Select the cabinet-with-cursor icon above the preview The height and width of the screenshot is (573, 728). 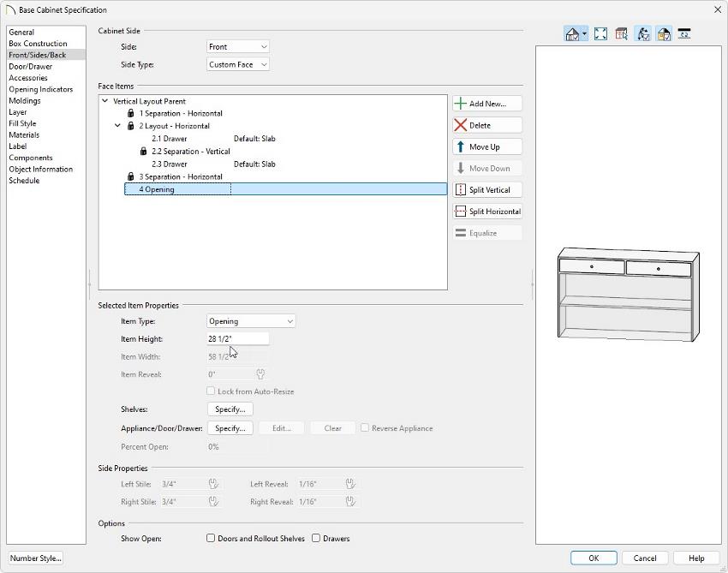pos(621,34)
